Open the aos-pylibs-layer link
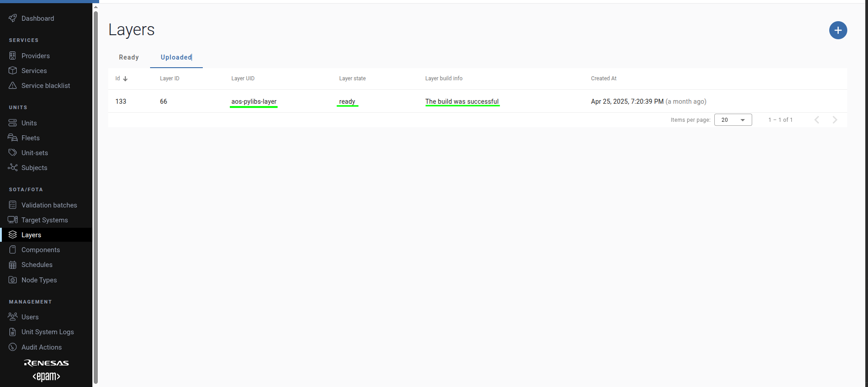The height and width of the screenshot is (387, 868). point(254,101)
